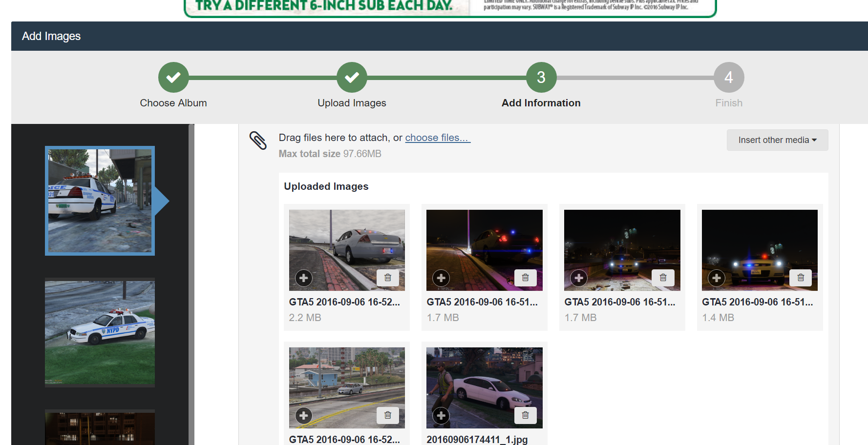Delete the 2.2 MB uploaded image
The height and width of the screenshot is (445, 868).
click(x=388, y=278)
